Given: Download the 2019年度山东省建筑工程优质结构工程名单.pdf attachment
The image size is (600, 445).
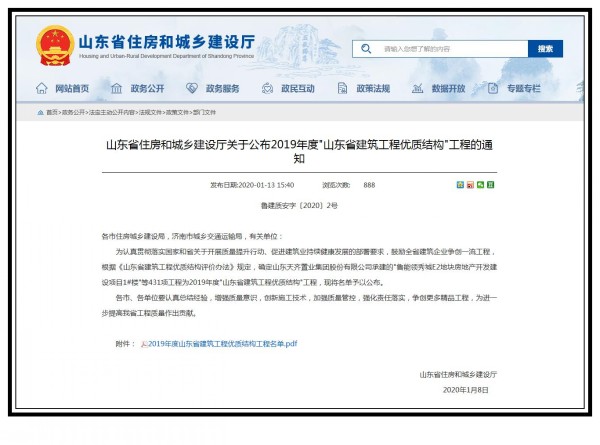Looking at the screenshot, I should click(x=222, y=343).
